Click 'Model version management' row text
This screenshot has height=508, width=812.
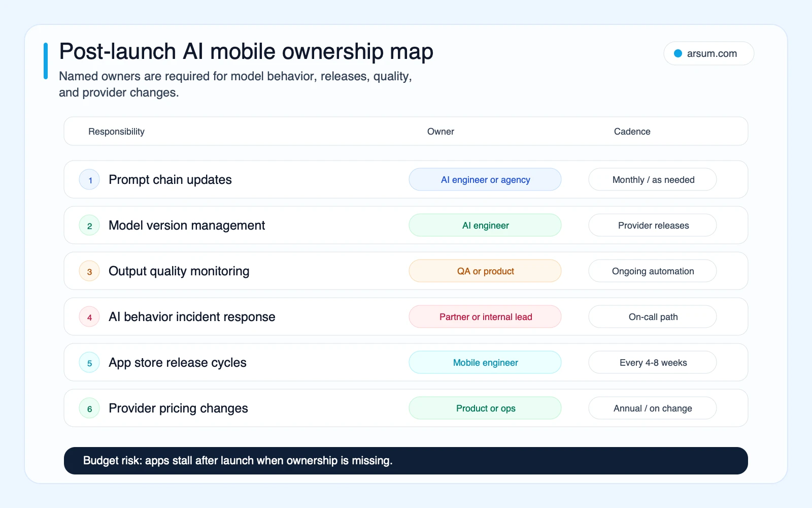coord(187,226)
